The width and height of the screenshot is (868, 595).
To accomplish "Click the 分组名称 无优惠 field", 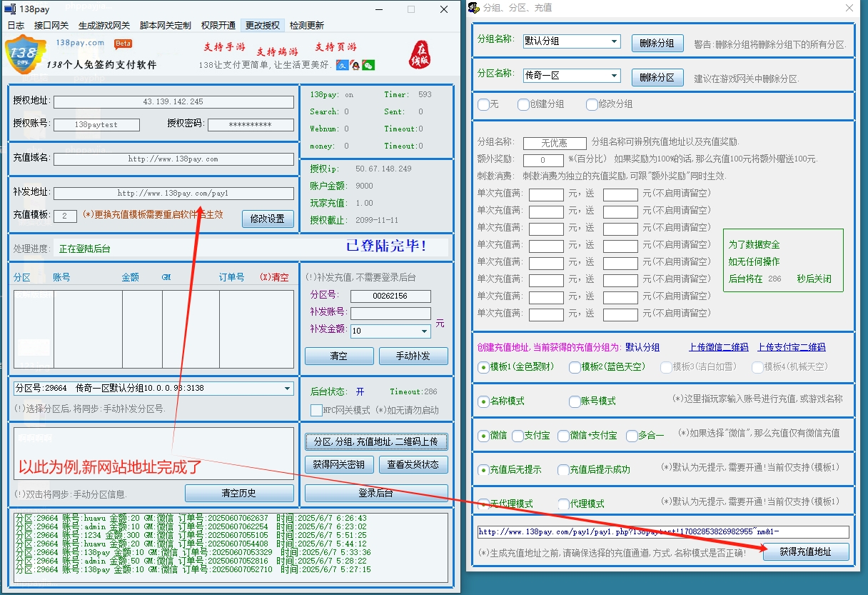I will 555,144.
